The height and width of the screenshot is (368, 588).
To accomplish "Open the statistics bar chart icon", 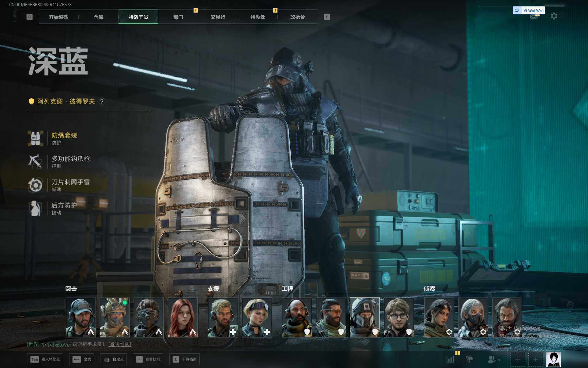I will tap(450, 359).
